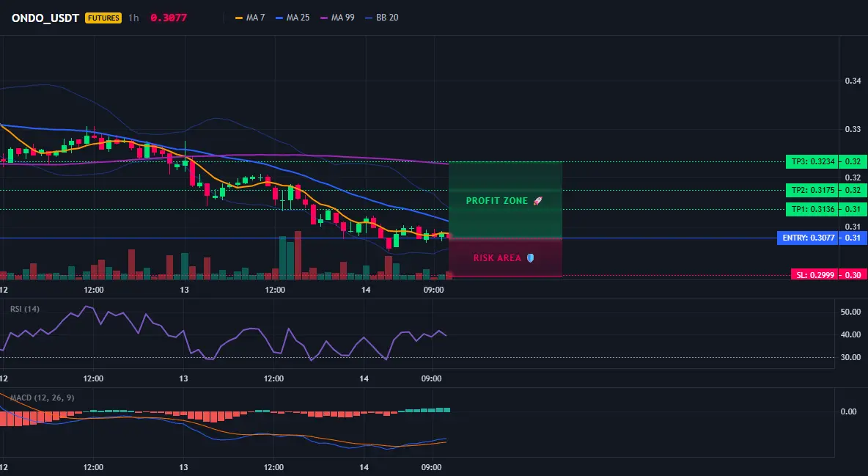Screen dimensions: 868x476
Task: Click the 40.00 RSI axis value
Action: [x=851, y=334]
